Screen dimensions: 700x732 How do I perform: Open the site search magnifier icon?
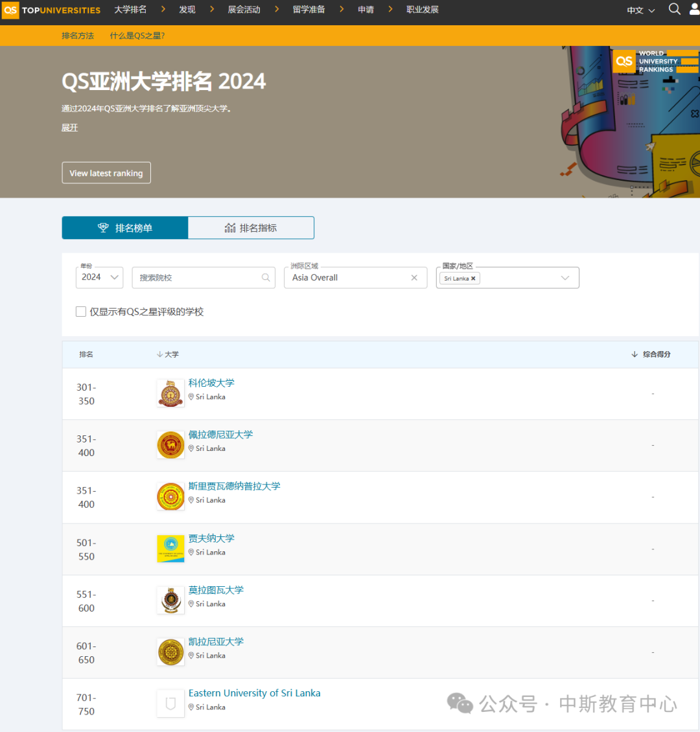tap(674, 9)
